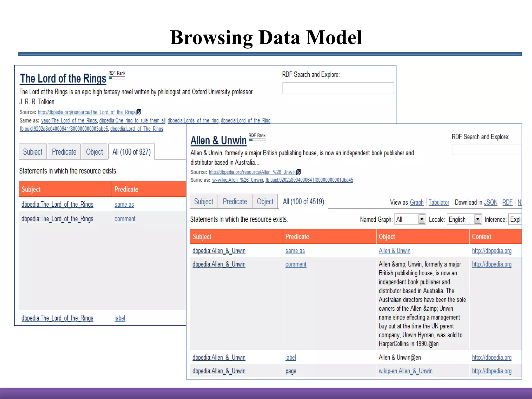Image resolution: width=532 pixels, height=399 pixels.
Task: Open dbpedia.org/resource/Allen_%26_Unwin source link
Action: [x=252, y=172]
